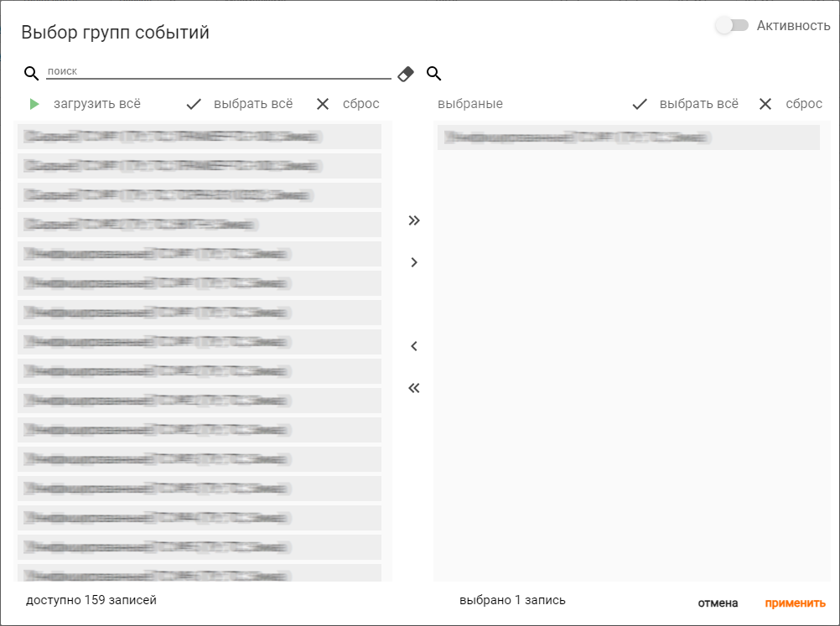
Task: Click the green play icon for загрузить всё
Action: tap(34, 104)
